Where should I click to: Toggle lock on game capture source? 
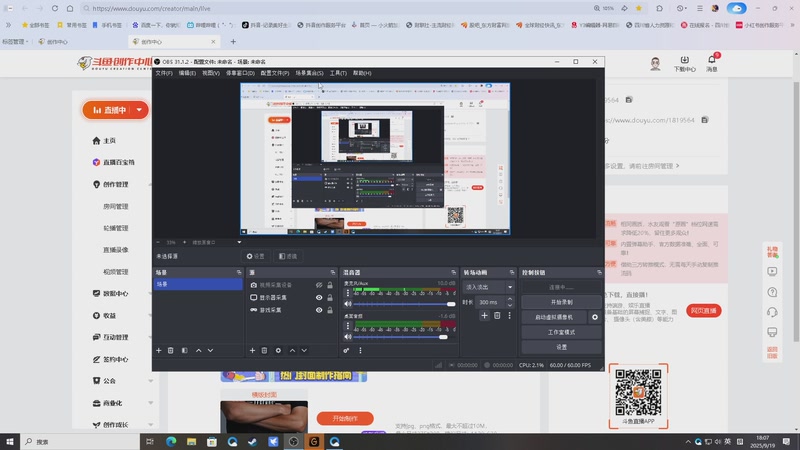pyautogui.click(x=330, y=310)
